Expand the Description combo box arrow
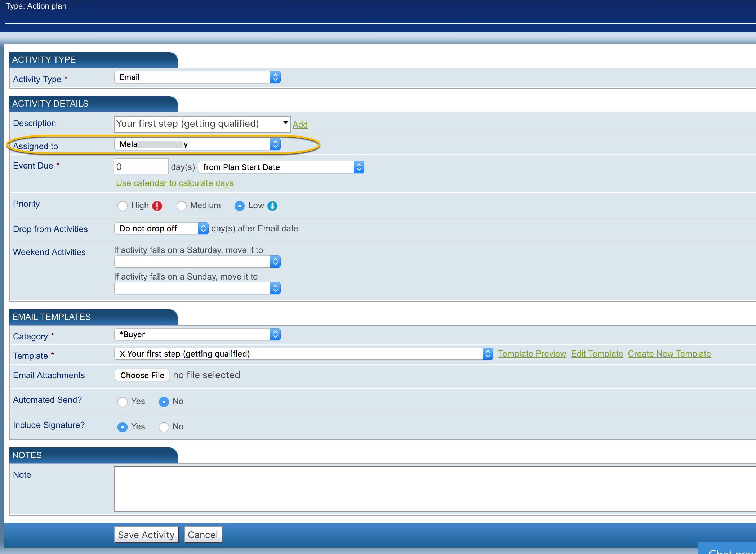 pos(285,122)
